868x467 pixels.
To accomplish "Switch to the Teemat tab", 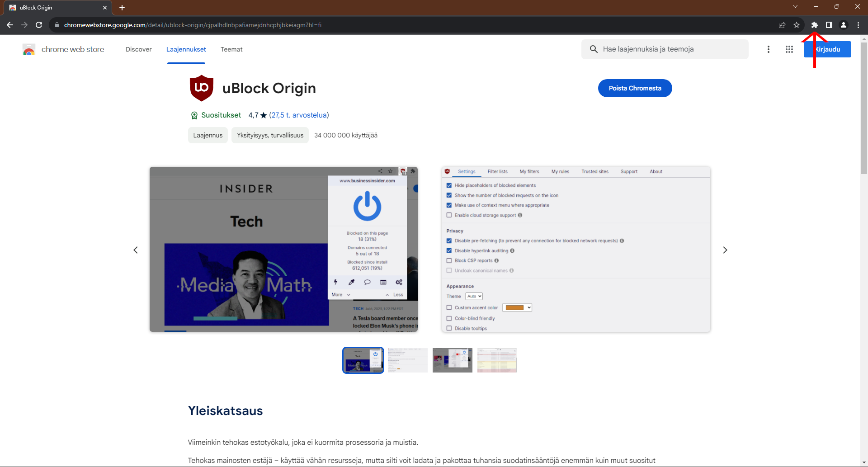I will pos(231,49).
